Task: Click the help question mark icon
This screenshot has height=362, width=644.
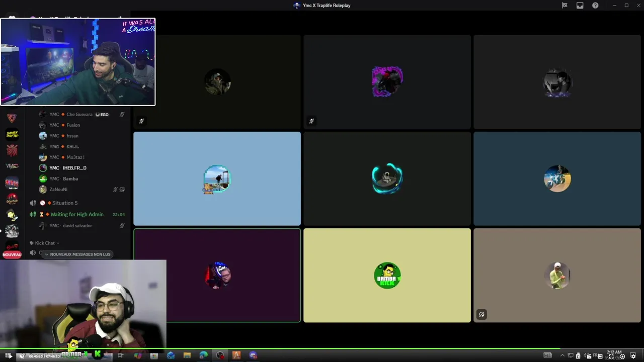Action: [595, 6]
